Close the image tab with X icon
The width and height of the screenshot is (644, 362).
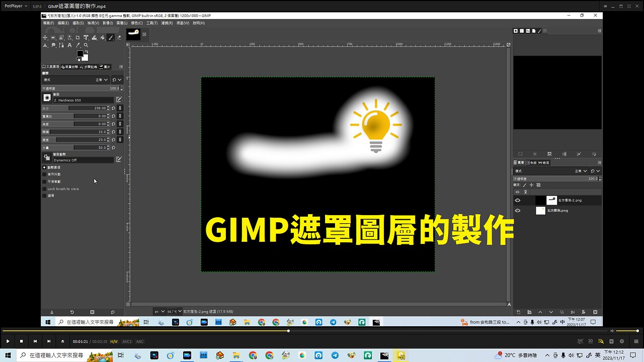pos(144,34)
